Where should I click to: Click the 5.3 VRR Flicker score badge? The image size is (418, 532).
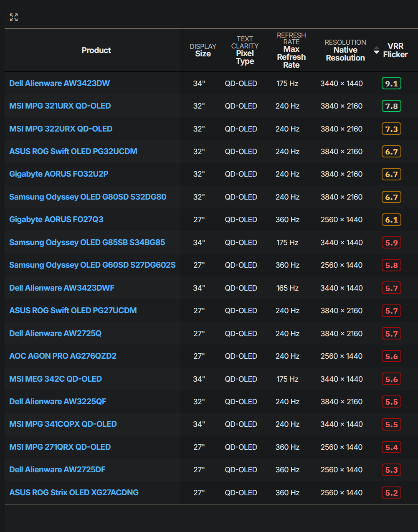point(391,470)
